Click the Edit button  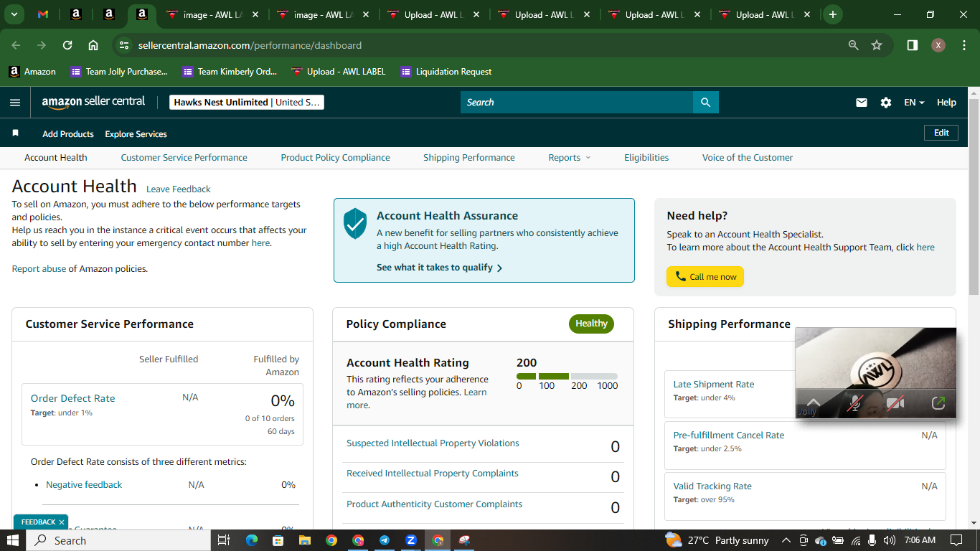(x=941, y=133)
